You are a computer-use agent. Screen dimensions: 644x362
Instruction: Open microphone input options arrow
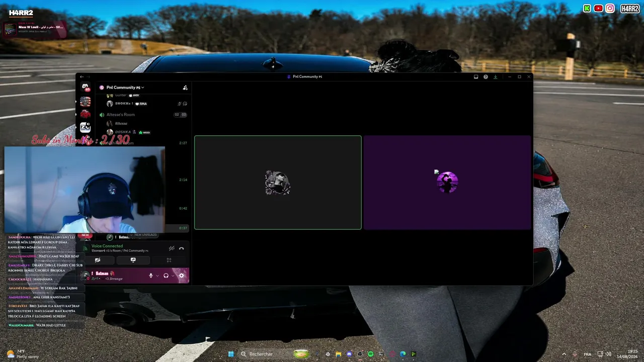coord(157,276)
